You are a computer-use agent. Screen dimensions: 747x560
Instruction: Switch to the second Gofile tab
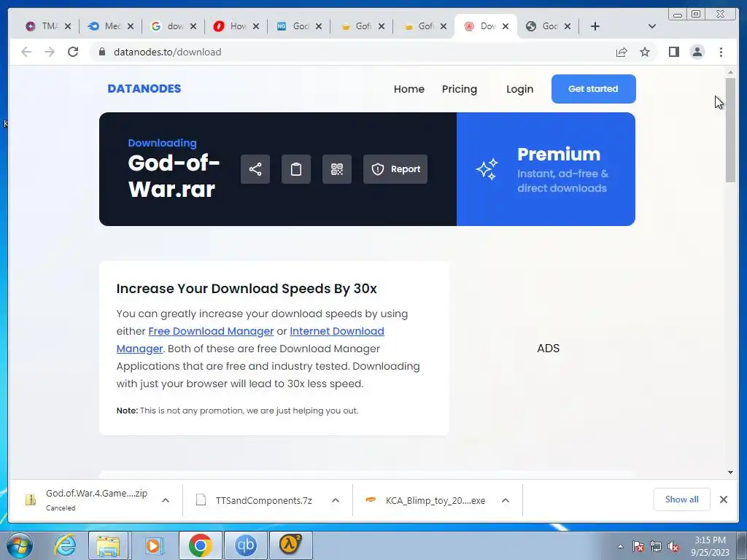click(421, 26)
